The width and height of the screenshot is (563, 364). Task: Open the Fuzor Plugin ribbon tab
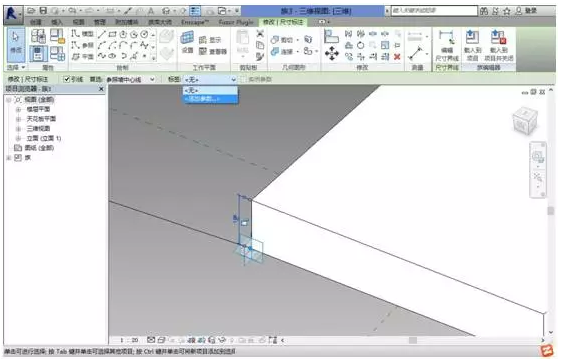236,22
